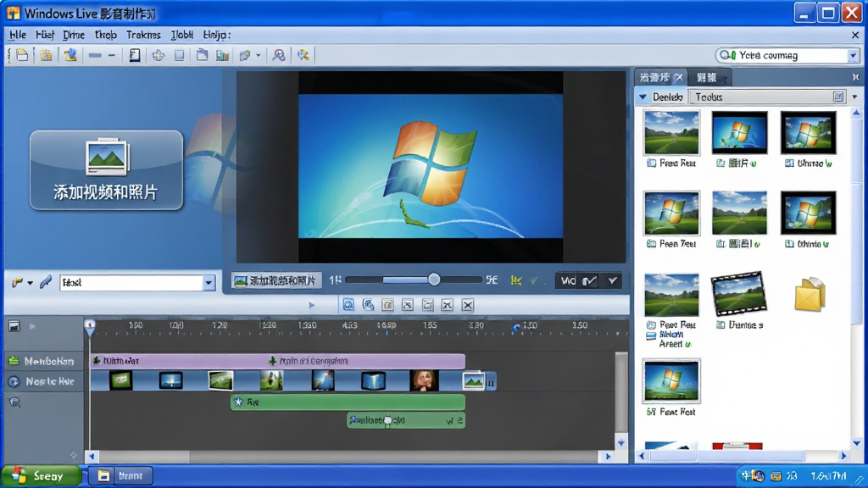
Task: Open the 'Jlobk' menu
Action: (182, 35)
